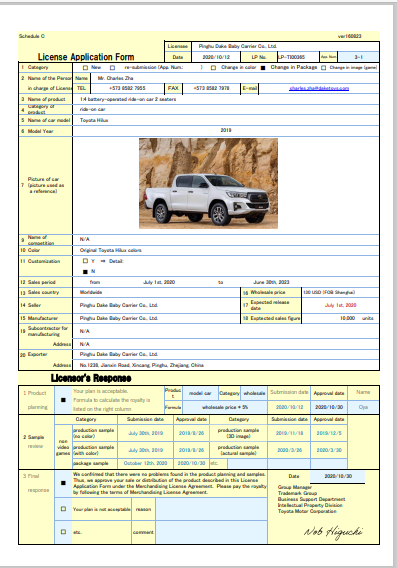Check the Change in image (game) box
The width and height of the screenshot is (397, 568).
click(x=323, y=68)
